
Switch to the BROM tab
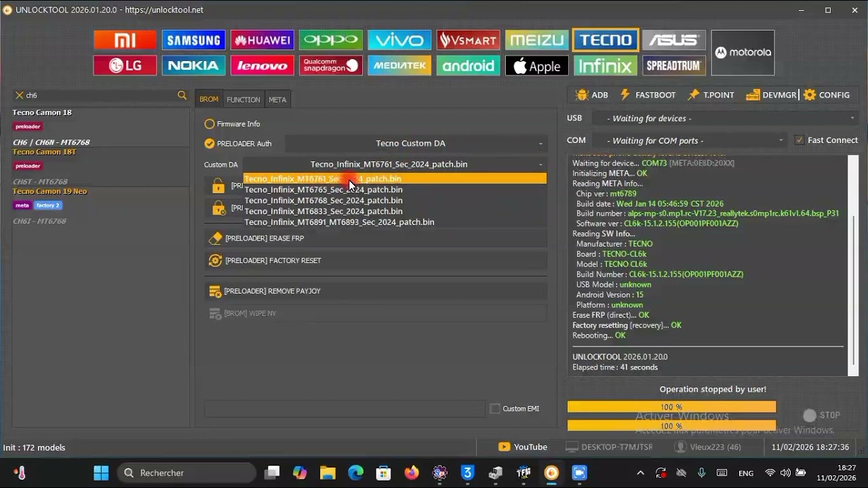(x=209, y=100)
